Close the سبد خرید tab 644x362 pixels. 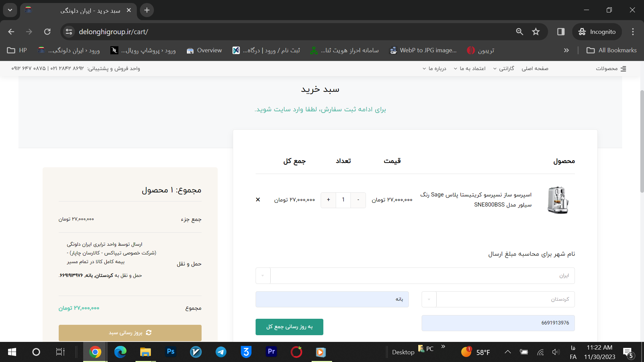[x=129, y=10]
